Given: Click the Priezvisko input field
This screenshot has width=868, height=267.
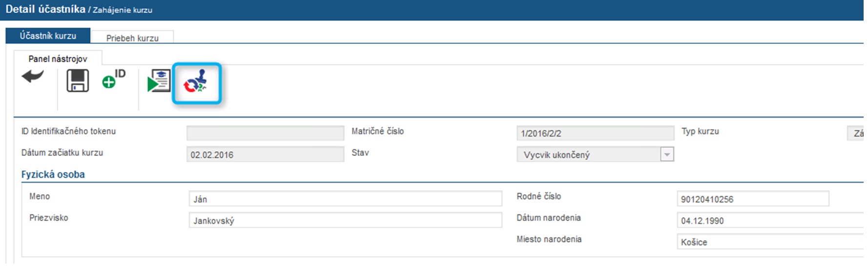Looking at the screenshot, I should [x=345, y=221].
